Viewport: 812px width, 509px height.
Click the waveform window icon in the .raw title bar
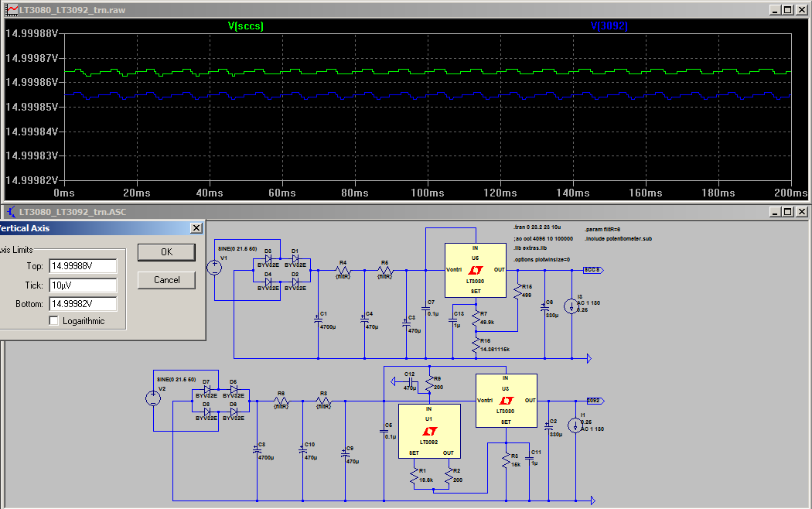click(x=11, y=10)
